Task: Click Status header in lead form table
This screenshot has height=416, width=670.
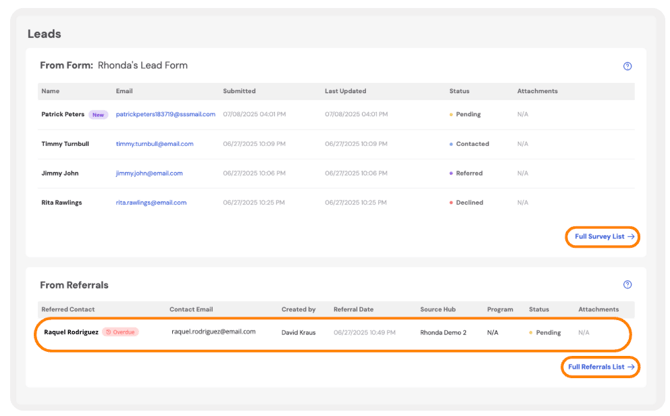Action: click(x=459, y=91)
